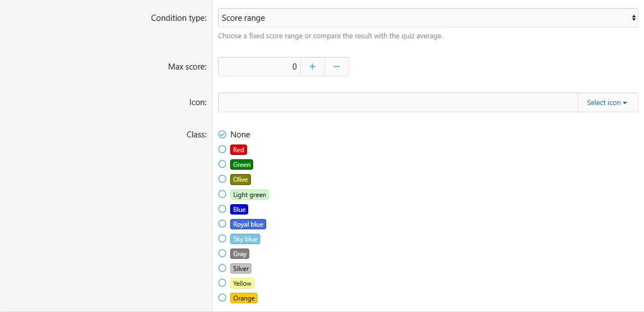Viewport: 644px width, 312px height.
Task: Select the Sky blue radio button
Action: click(x=222, y=239)
